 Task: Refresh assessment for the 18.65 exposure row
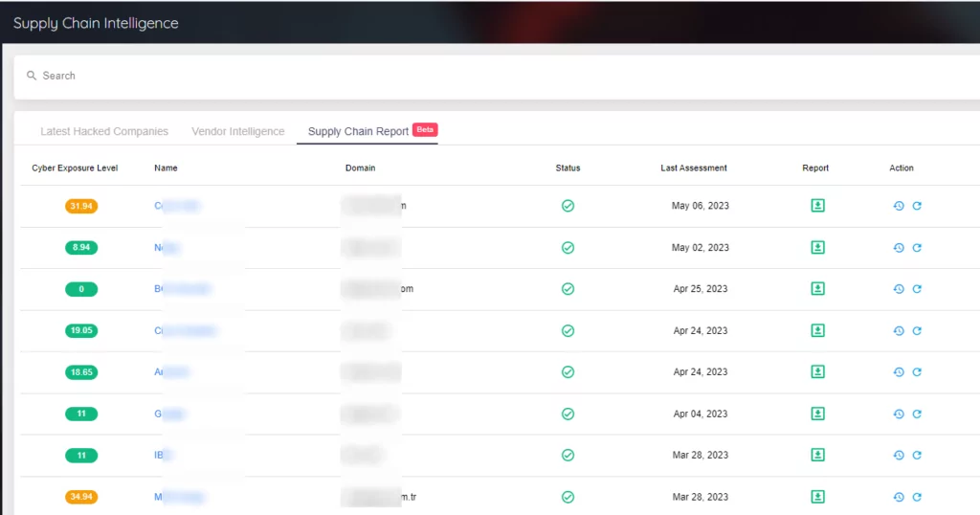917,371
